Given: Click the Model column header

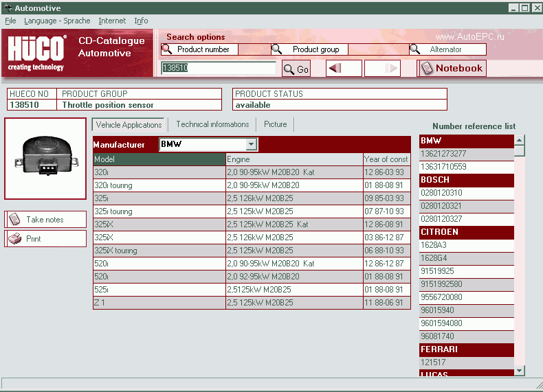Looking at the screenshot, I should click(x=159, y=159).
